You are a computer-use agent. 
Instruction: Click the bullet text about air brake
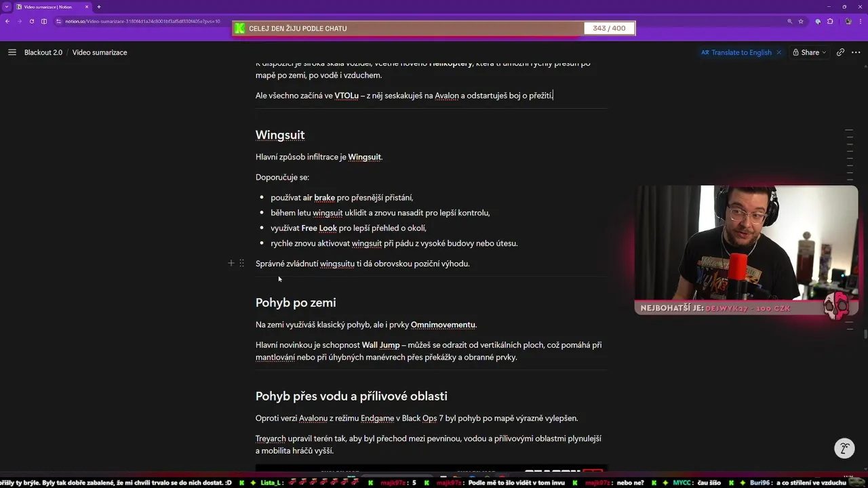tap(342, 197)
